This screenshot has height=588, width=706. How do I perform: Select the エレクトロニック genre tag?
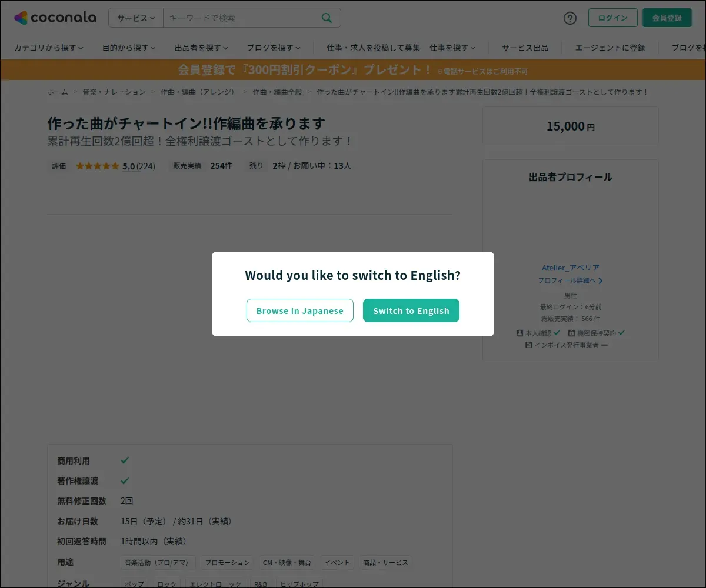(215, 583)
